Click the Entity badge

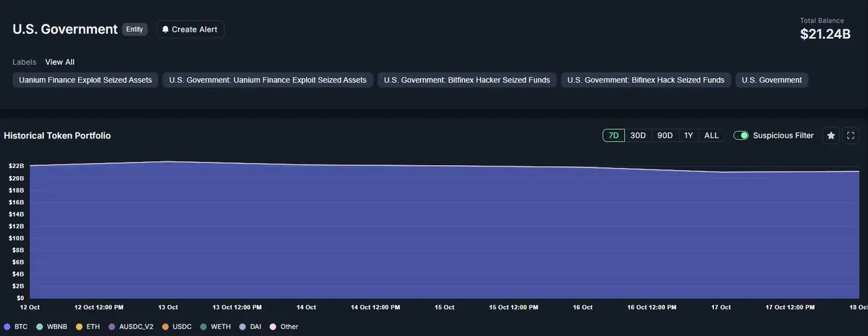[x=135, y=30]
